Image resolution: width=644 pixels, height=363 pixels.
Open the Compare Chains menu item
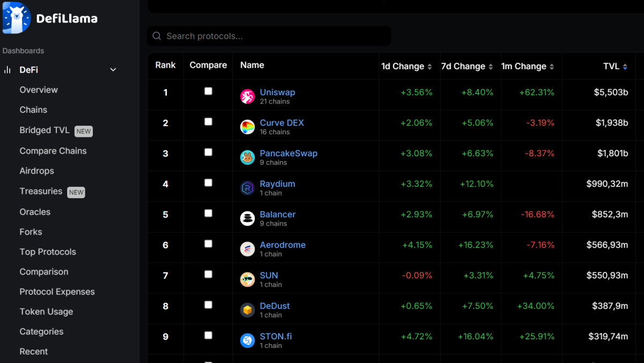[53, 151]
